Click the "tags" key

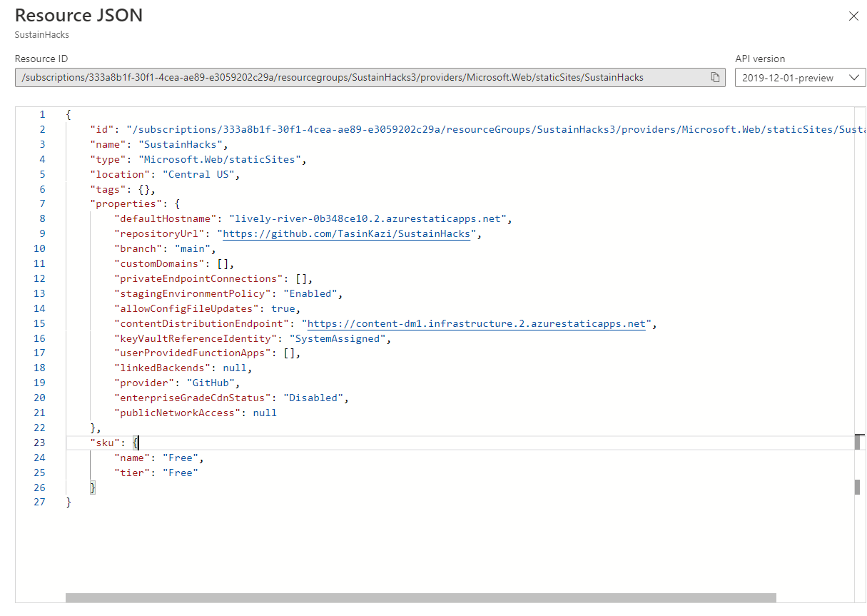pos(108,189)
